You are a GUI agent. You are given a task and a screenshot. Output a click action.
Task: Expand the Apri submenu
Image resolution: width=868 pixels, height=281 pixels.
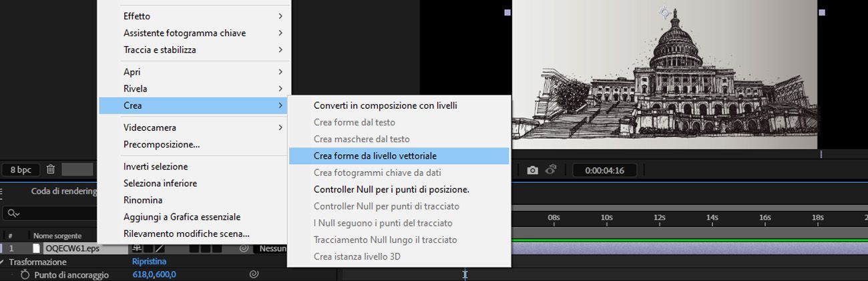[194, 71]
